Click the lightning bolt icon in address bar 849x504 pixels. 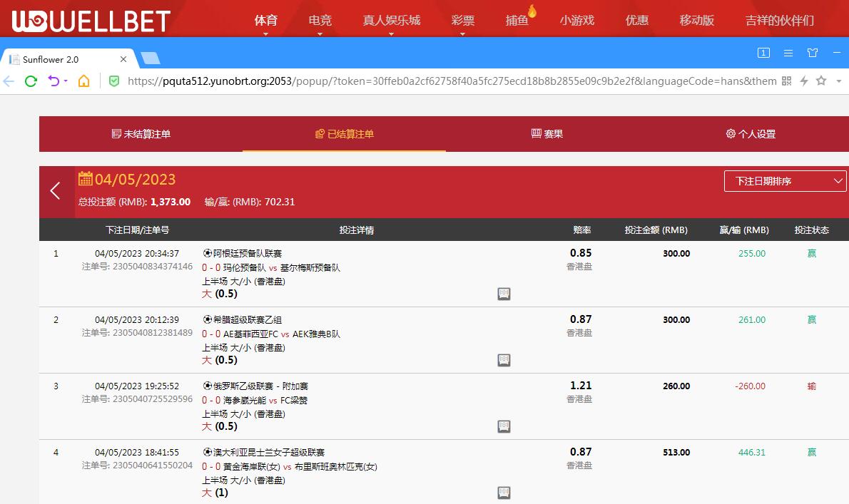click(804, 81)
